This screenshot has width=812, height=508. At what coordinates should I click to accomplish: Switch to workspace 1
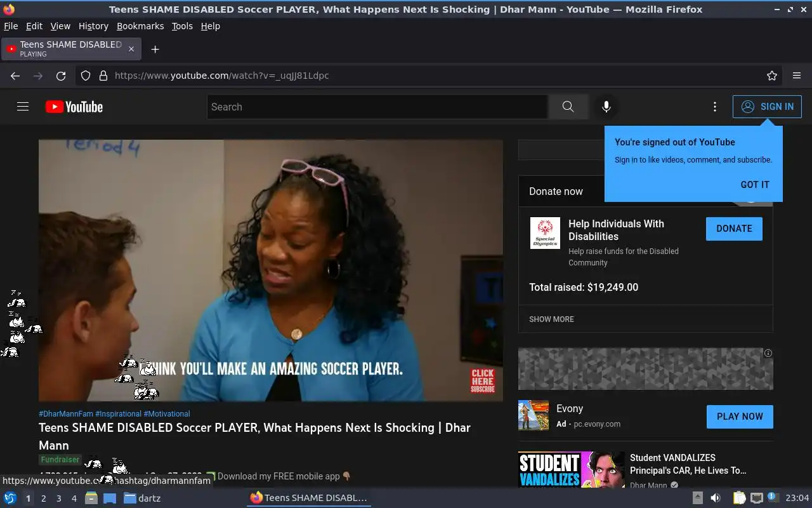click(28, 498)
